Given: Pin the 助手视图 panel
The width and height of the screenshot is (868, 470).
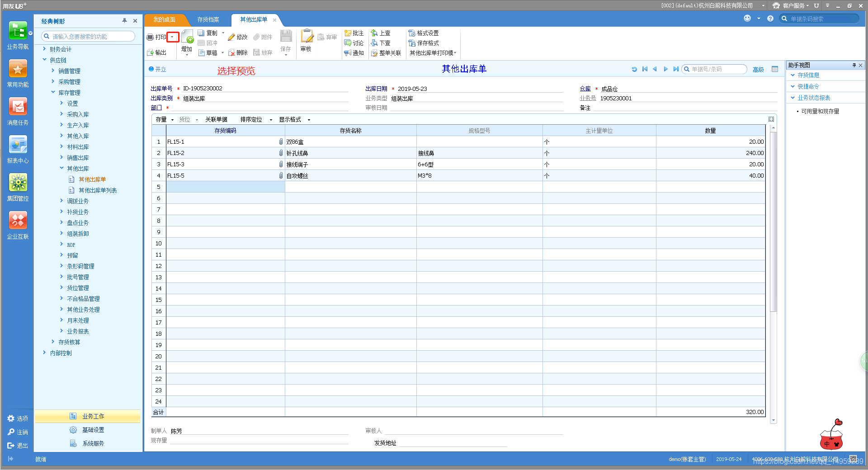Looking at the screenshot, I should (854, 65).
